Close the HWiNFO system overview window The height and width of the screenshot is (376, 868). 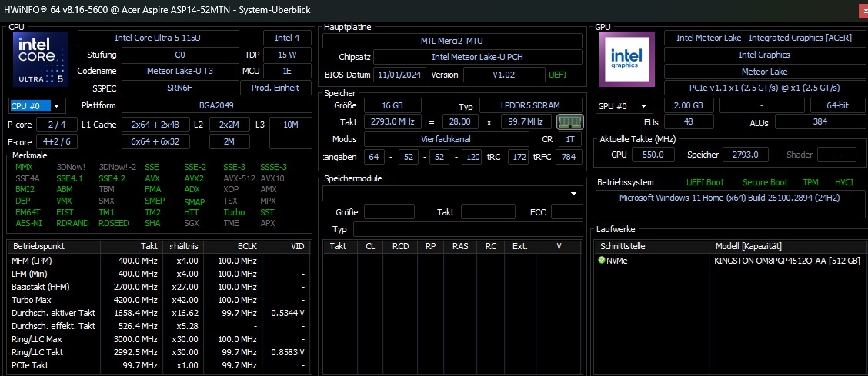[x=862, y=10]
